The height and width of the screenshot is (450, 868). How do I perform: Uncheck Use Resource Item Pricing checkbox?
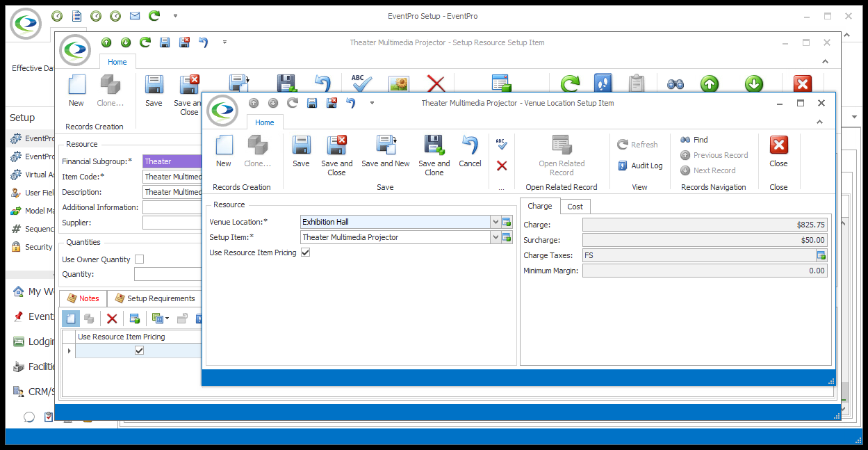pos(306,252)
